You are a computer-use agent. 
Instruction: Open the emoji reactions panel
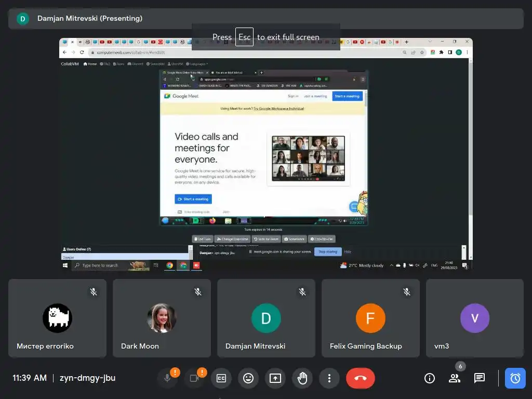click(248, 378)
